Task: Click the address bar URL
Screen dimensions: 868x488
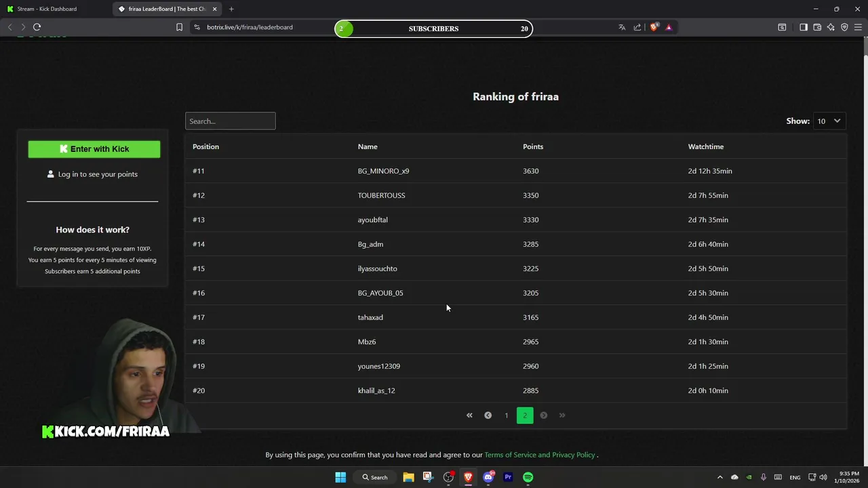Action: 250,27
